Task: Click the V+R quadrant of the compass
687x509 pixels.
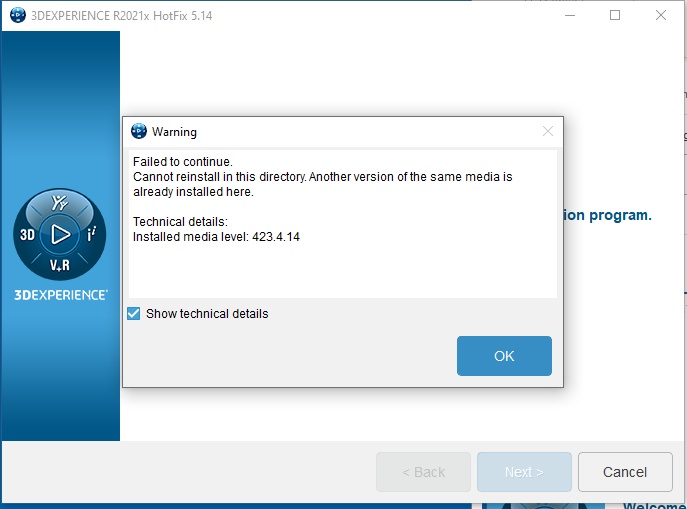Action: (60, 265)
